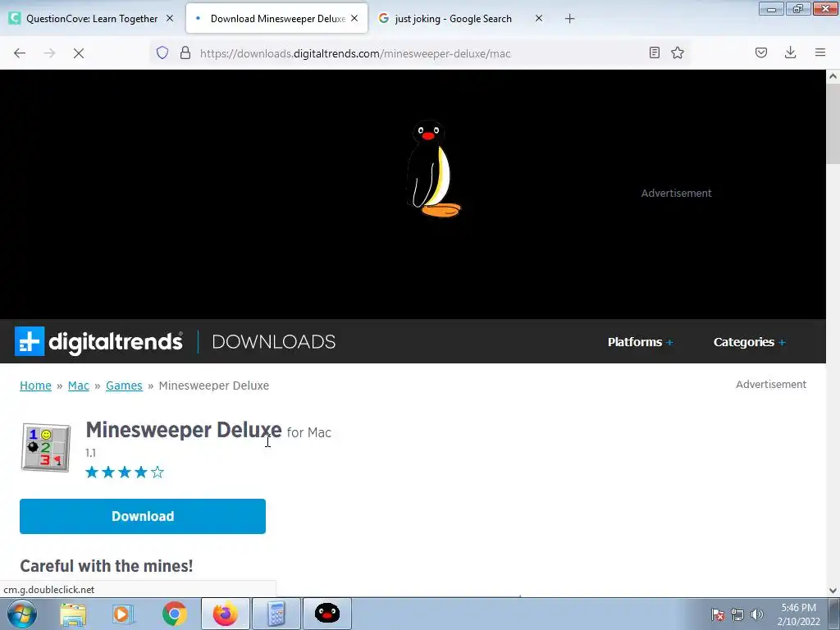Close the Download Minesweeper Deluxe tab
This screenshot has width=840, height=630.
point(354,18)
